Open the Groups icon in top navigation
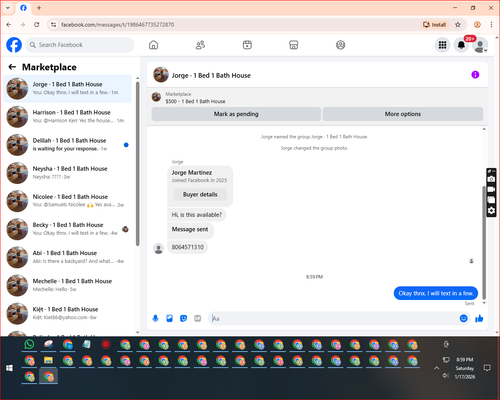 tap(340, 45)
